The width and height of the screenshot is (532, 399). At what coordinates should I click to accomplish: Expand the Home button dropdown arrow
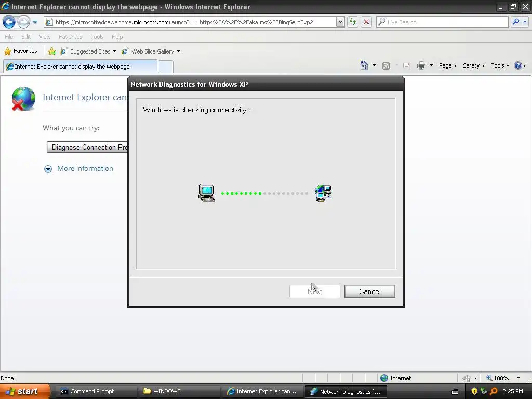[374, 65]
